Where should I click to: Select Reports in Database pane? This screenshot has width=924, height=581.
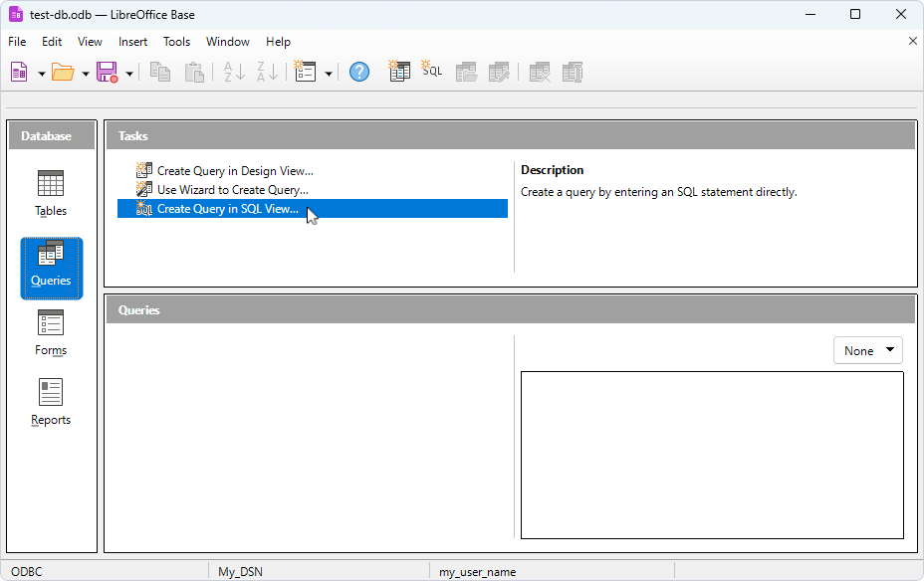[x=51, y=403]
